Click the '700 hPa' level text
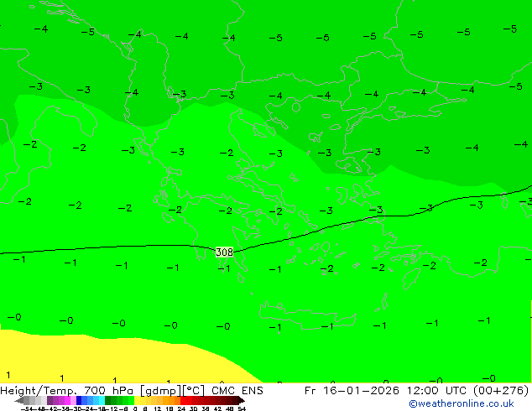Viewport: 532px width, 411px height. tap(109, 391)
